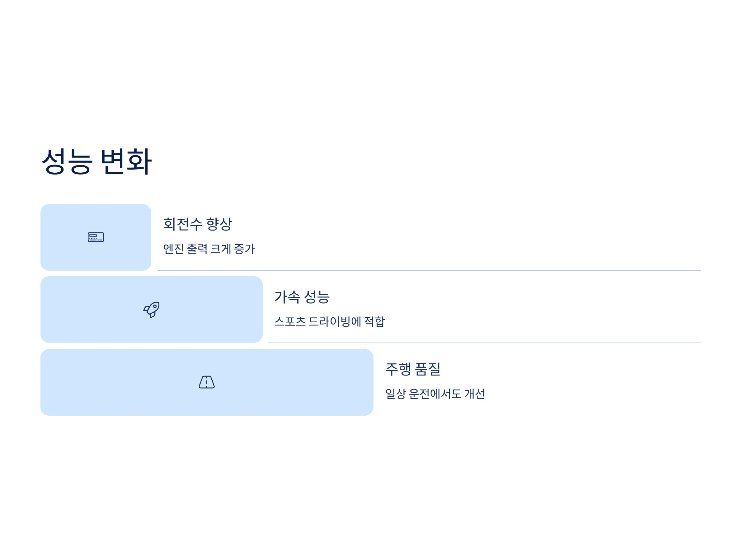747x560 pixels.
Task: Select the divider line below 엔진 출력 text
Action: point(429,270)
